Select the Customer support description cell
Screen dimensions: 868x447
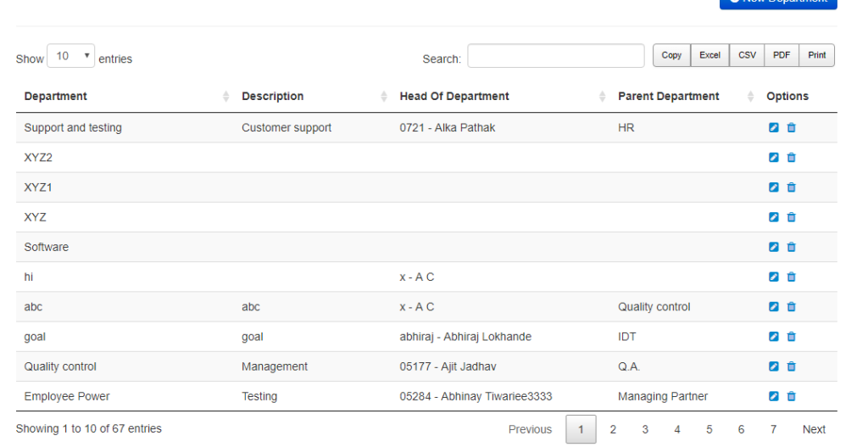287,127
